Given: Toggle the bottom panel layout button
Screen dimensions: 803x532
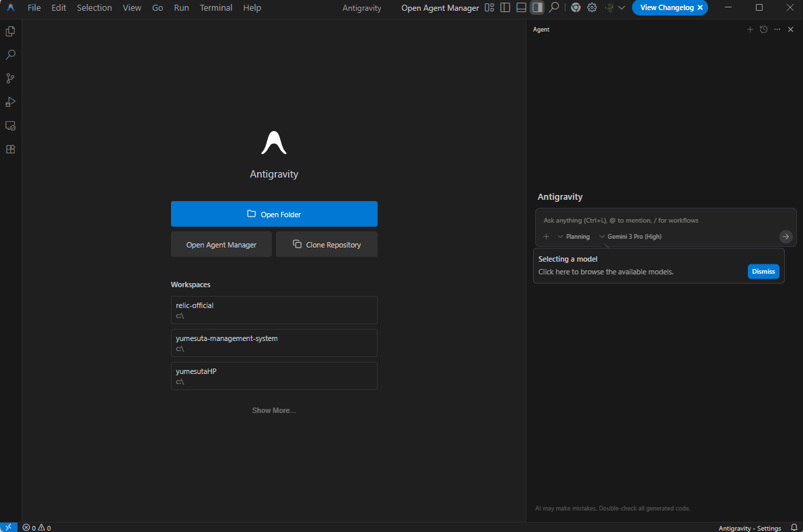Looking at the screenshot, I should (x=521, y=8).
